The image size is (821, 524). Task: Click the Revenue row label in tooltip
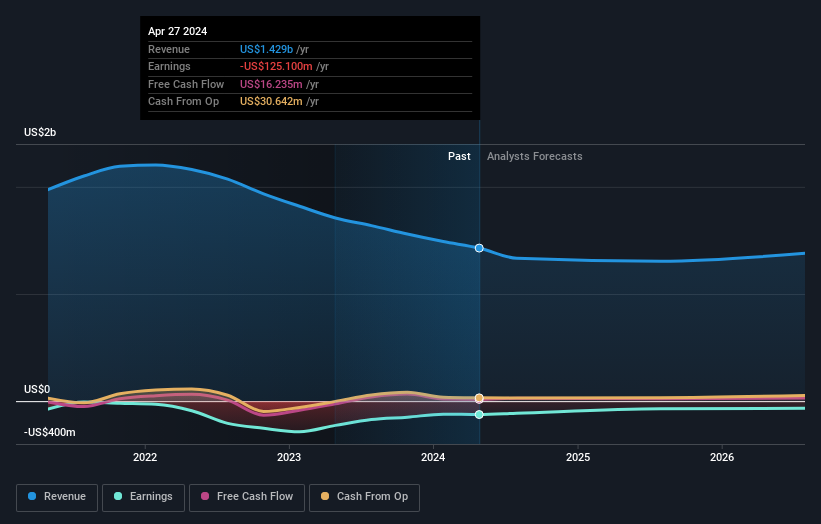point(169,49)
